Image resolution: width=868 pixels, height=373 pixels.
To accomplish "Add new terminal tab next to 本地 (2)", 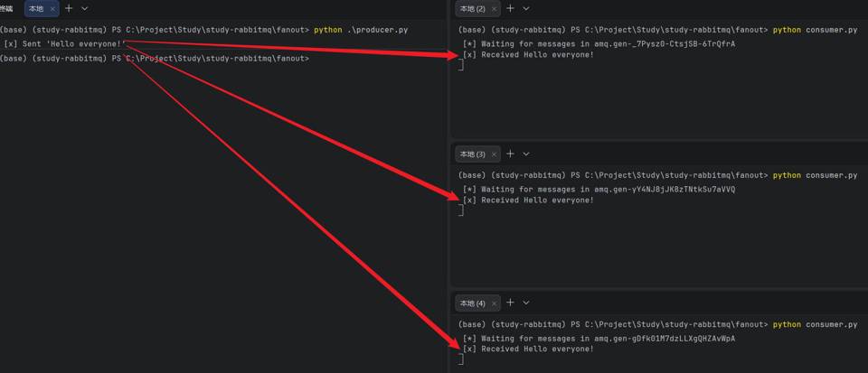I will pyautogui.click(x=511, y=8).
